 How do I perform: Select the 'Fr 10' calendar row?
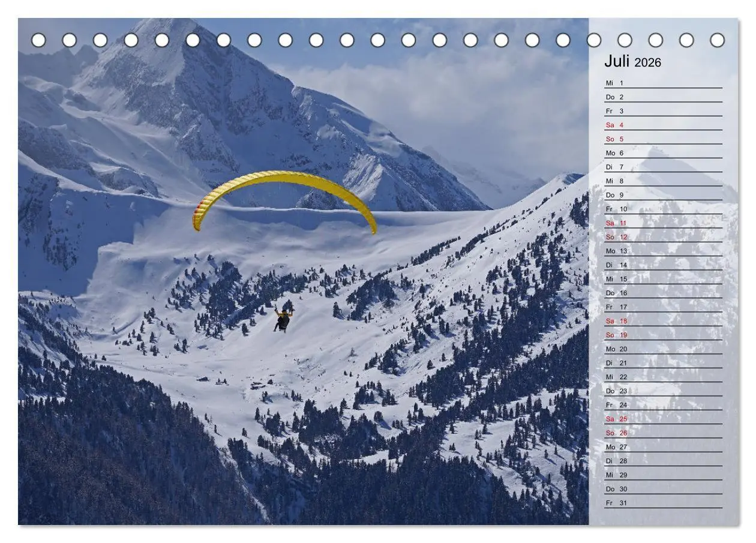click(663, 209)
